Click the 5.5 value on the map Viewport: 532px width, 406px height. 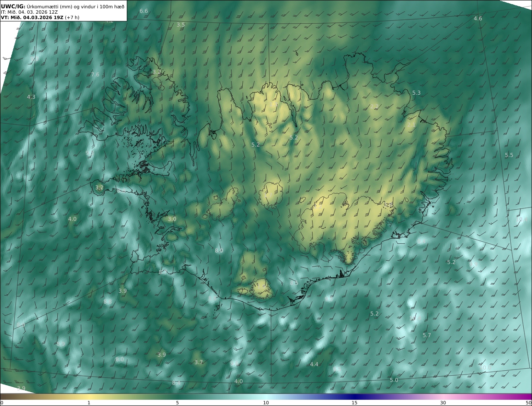509,155
